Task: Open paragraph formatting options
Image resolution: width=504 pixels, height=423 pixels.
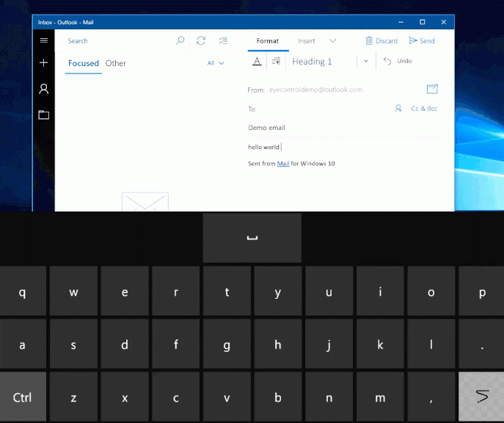Action: [x=276, y=62]
